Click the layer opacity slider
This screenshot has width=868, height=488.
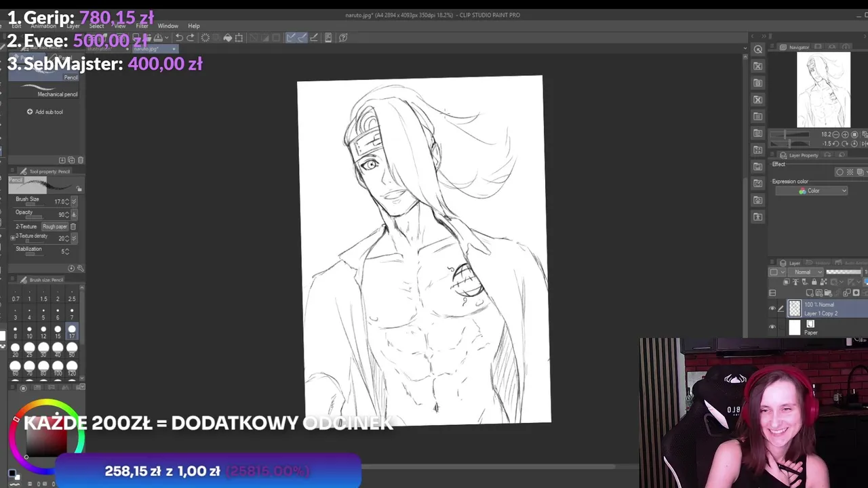coord(843,272)
